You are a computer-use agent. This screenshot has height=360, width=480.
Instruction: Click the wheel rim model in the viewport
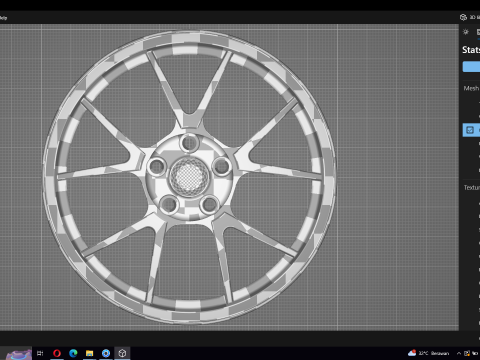click(189, 177)
